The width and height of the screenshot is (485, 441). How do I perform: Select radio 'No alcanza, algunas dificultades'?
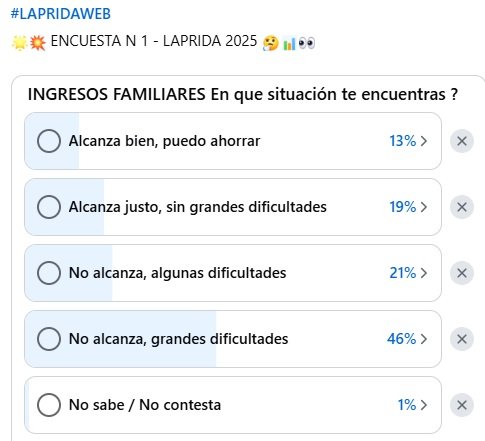pos(49,273)
